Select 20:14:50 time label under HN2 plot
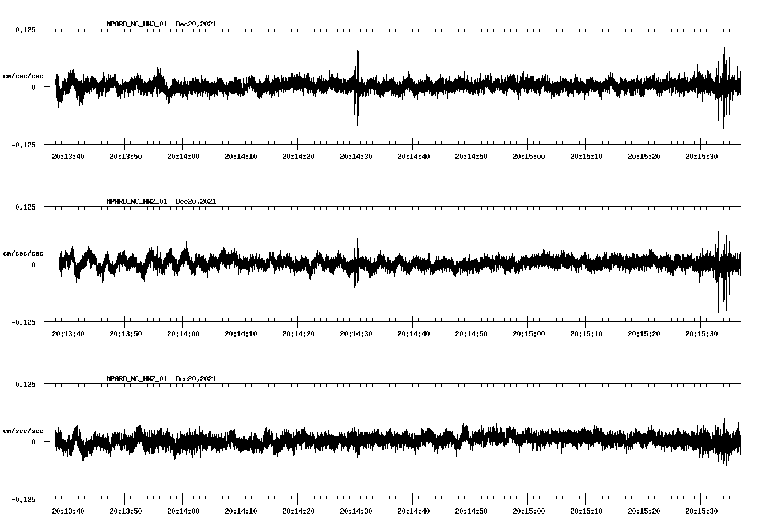This screenshot has height=532, width=782. click(x=471, y=333)
